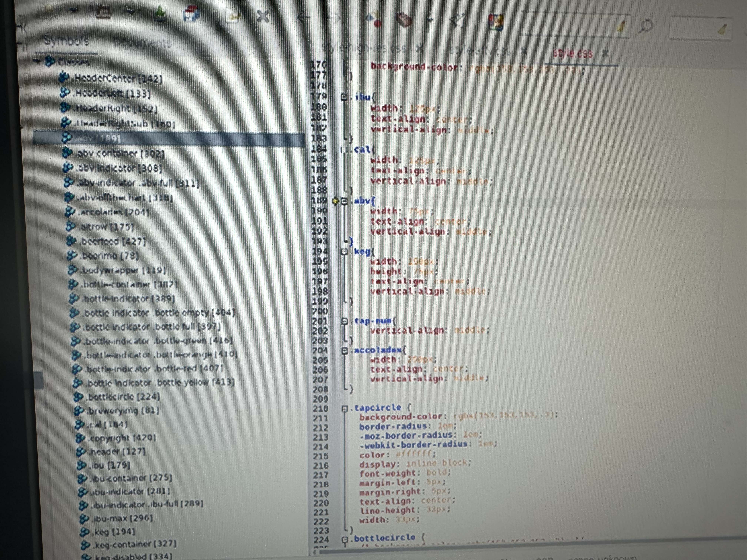Click the Compile toolbar icon
This screenshot has width=747, height=560.
374,19
